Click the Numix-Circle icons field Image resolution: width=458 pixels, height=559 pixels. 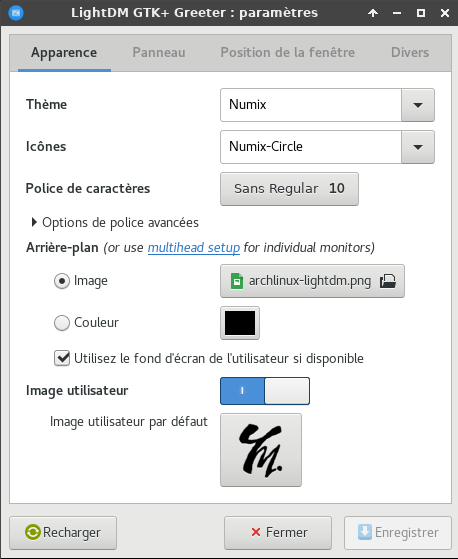click(311, 147)
